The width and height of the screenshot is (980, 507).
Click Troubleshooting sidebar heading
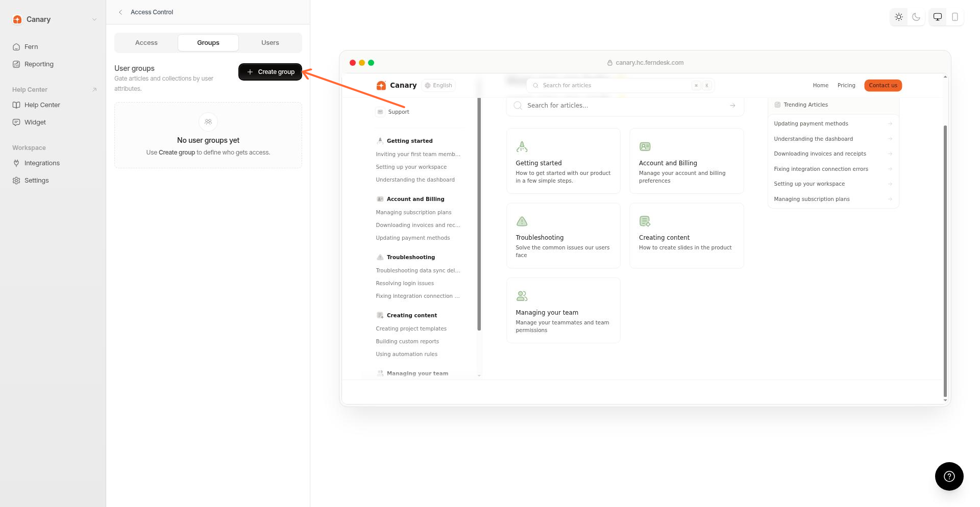(411, 258)
